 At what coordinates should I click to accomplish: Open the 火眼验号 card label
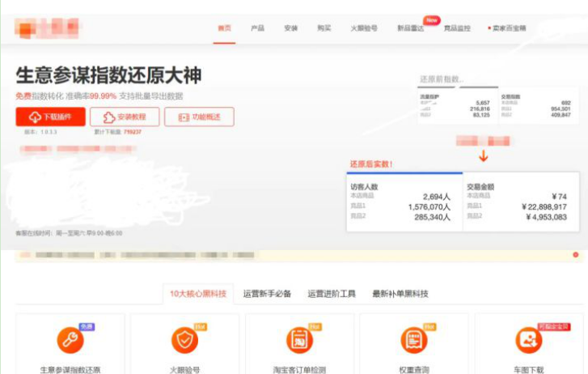point(184,369)
